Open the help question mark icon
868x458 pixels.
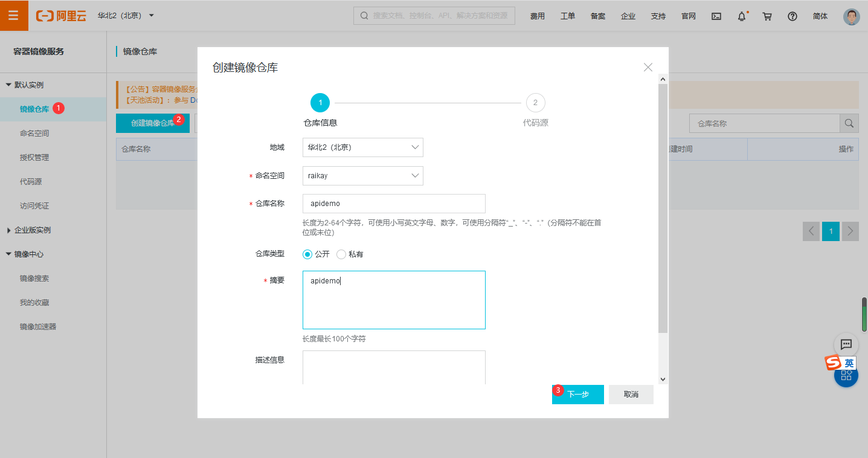(792, 16)
